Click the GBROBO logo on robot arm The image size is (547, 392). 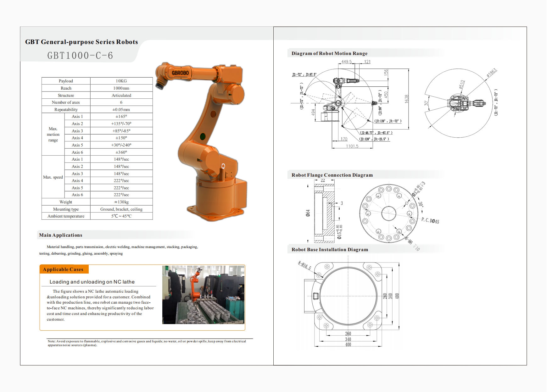tap(180, 73)
